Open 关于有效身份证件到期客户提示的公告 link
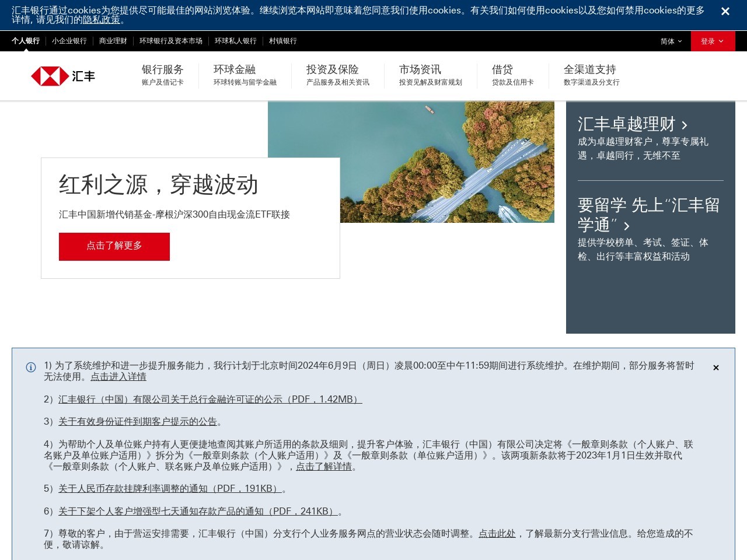Image resolution: width=747 pixels, height=560 pixels. pos(138,422)
